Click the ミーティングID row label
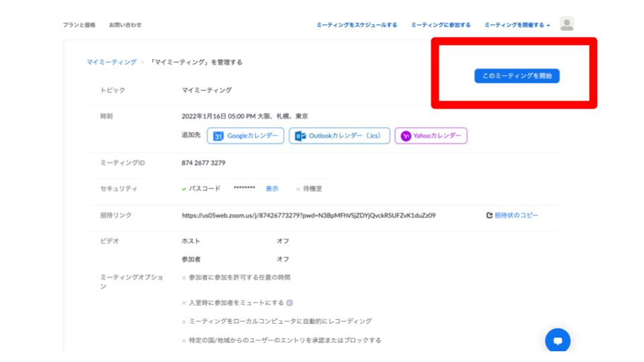644x362 pixels. 122,163
